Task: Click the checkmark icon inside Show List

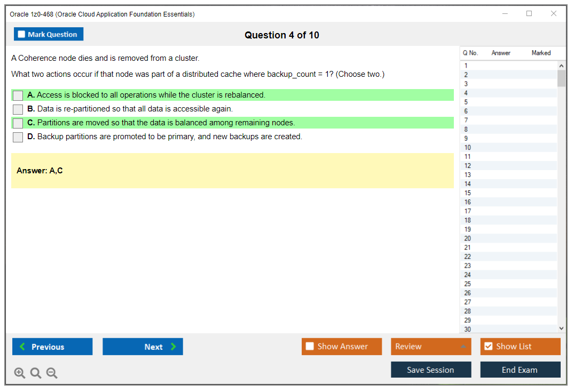Action: click(x=489, y=346)
